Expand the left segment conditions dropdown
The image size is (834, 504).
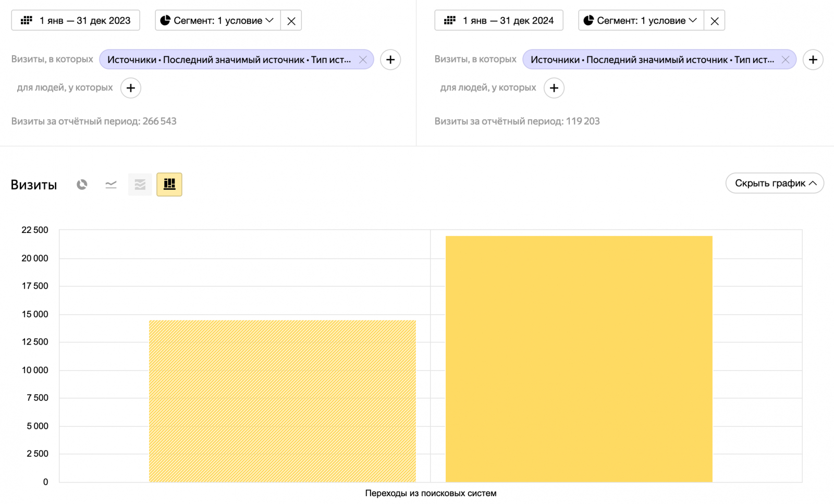click(x=218, y=21)
